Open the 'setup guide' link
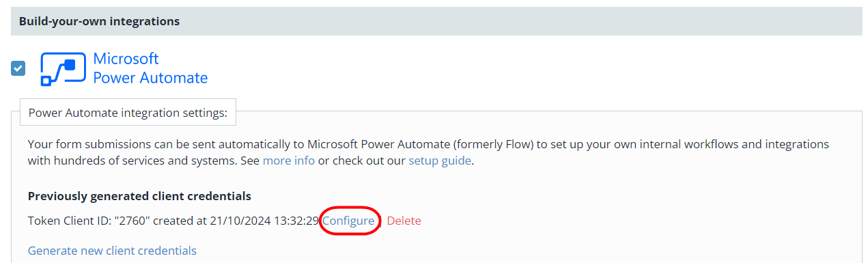Image resolution: width=868 pixels, height=263 pixels. (x=440, y=161)
